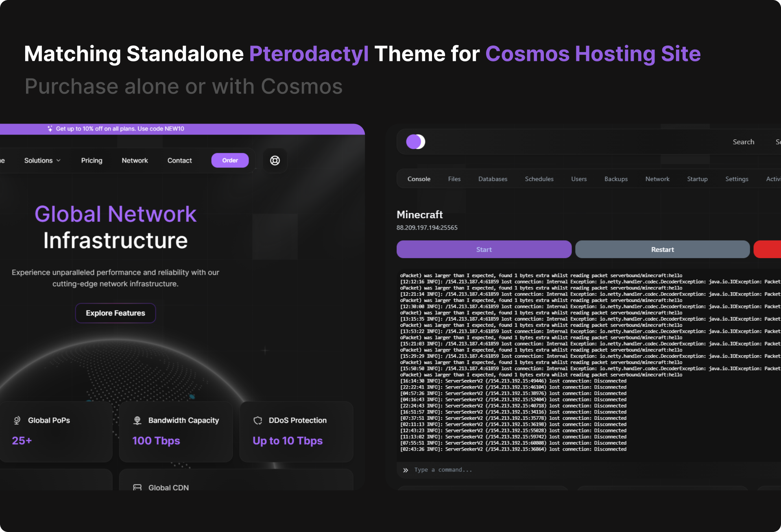The height and width of the screenshot is (532, 781).
Task: Select the Backups tab
Action: coord(616,179)
